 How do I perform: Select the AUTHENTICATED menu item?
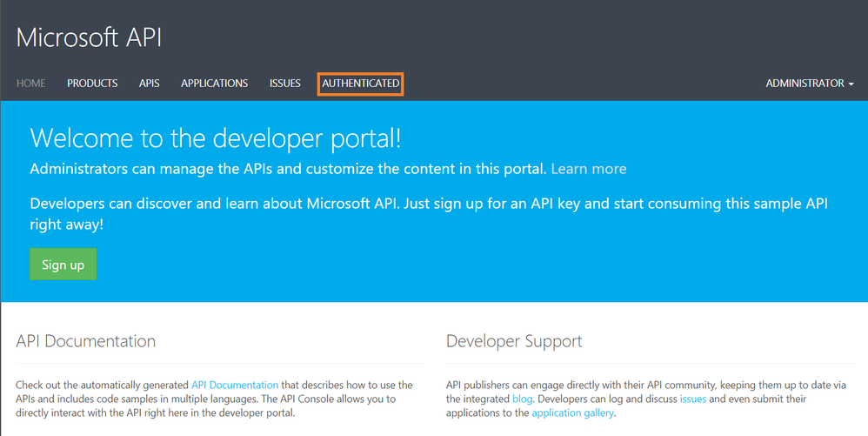click(x=360, y=84)
